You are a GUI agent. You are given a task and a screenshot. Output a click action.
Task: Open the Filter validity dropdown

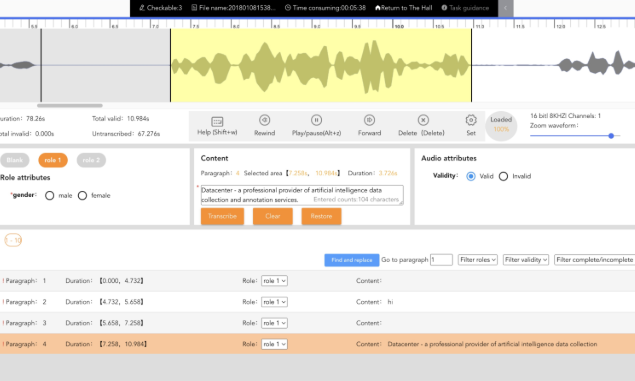point(526,260)
